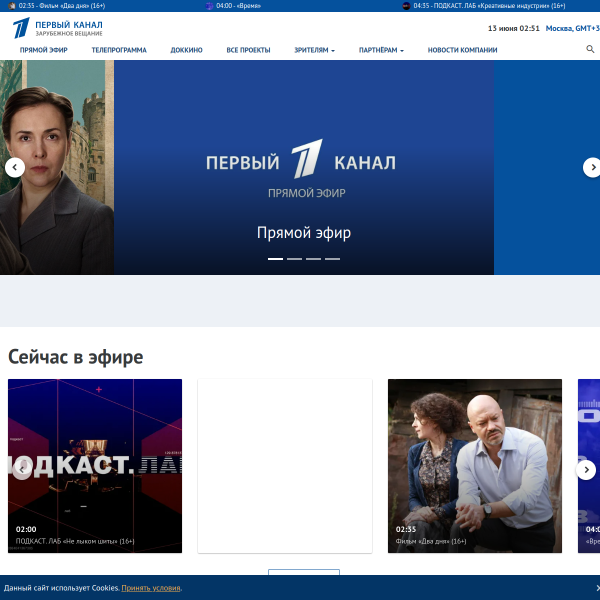Show next items in Сейчас в эфире carousel

[586, 470]
